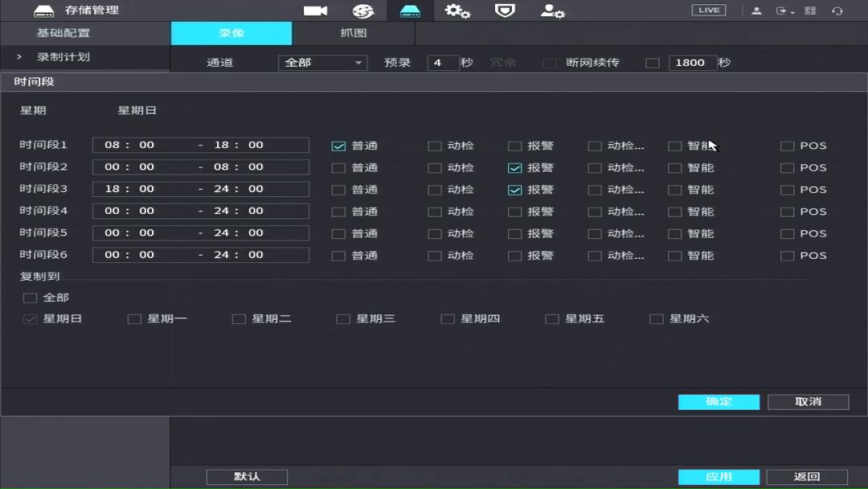Edit the 1800 seconds input field
The width and height of the screenshot is (868, 489).
point(692,62)
